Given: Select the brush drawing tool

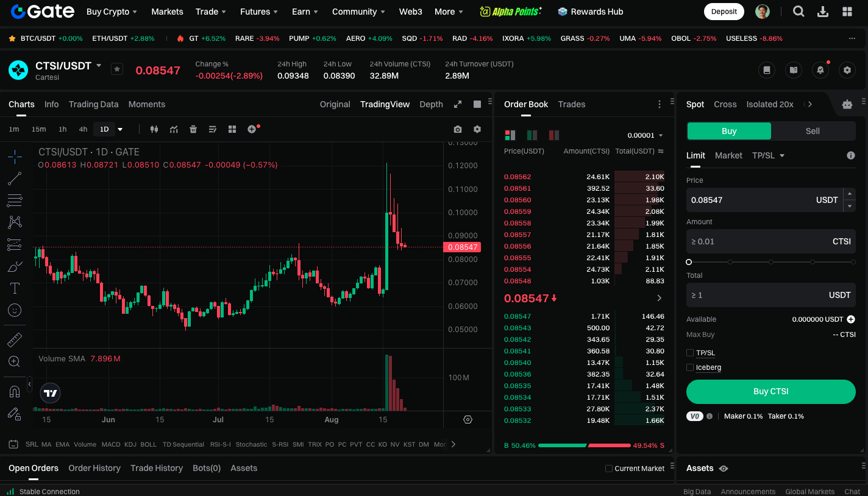Looking at the screenshot, I should tap(15, 266).
